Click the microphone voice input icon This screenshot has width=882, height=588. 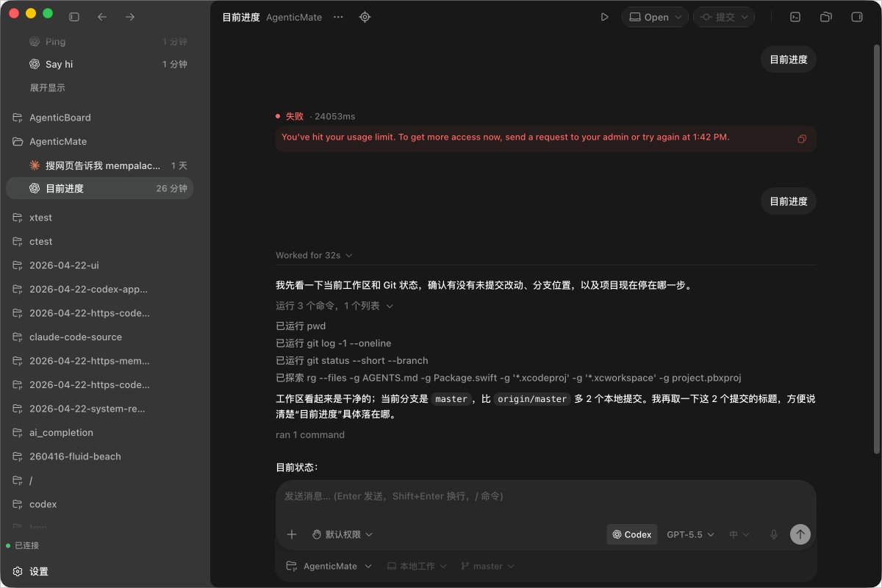(x=773, y=534)
